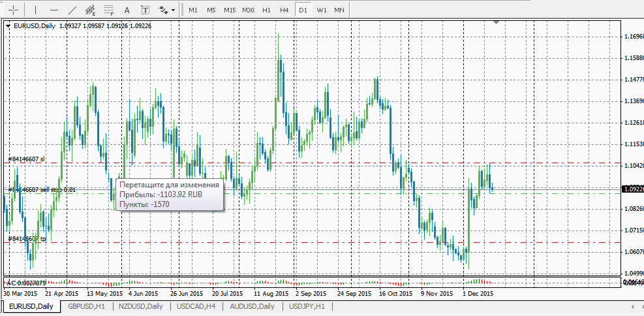Viewport: 644px width, 316px height.
Task: Click tooltip text 'Перетащите для изменения'
Action: [169, 185]
